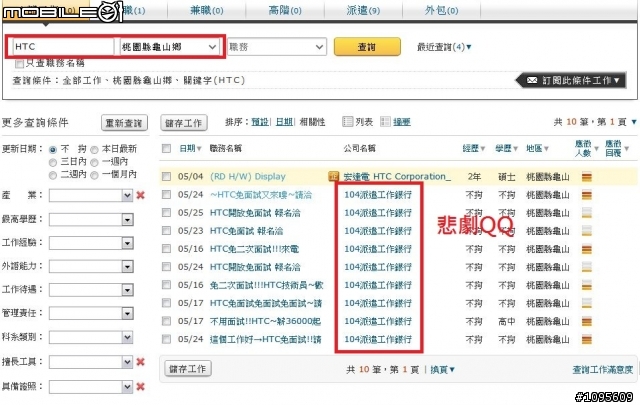The height and width of the screenshot is (405, 640).
Task: Switch to the 高階(0) tab
Action: tap(285, 10)
